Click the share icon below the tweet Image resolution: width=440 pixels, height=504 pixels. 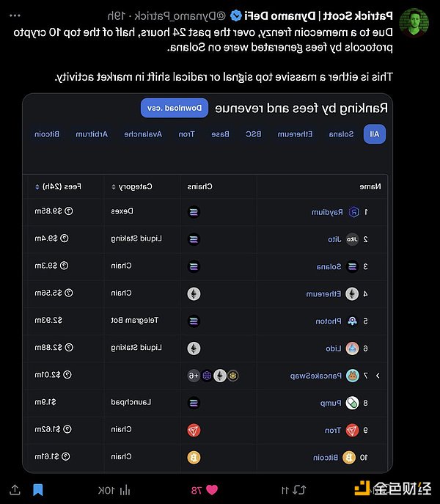(x=14, y=489)
